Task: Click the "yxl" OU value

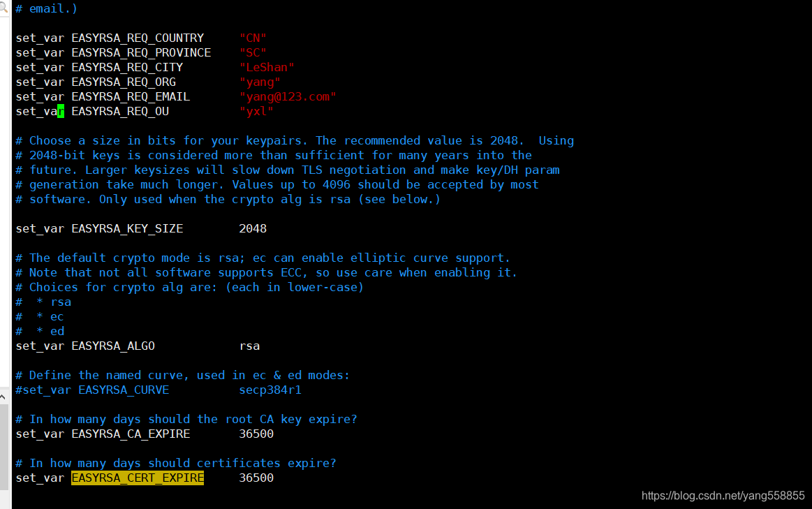Action: click(256, 111)
